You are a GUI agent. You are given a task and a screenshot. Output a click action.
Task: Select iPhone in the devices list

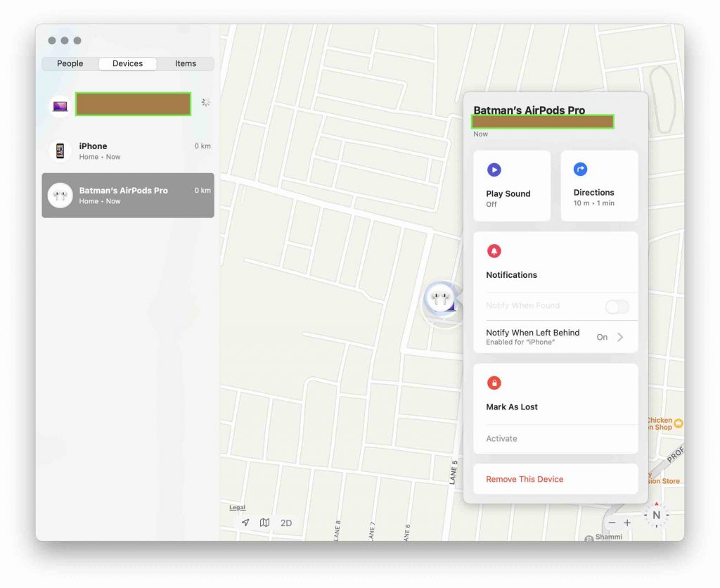coord(128,151)
